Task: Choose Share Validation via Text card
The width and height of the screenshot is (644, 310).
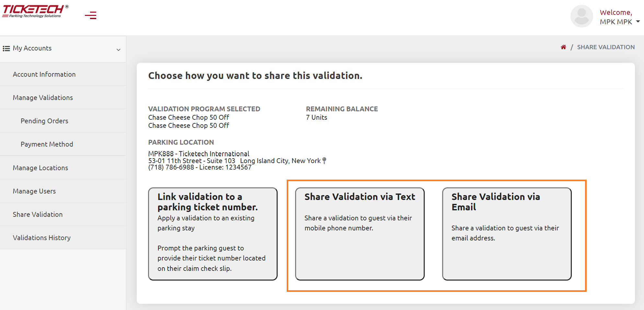Action: click(360, 234)
